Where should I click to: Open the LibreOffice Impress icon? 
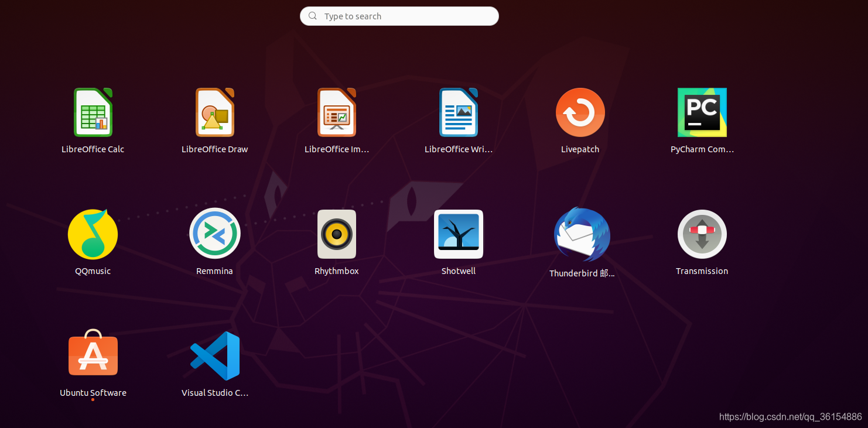pyautogui.click(x=337, y=112)
